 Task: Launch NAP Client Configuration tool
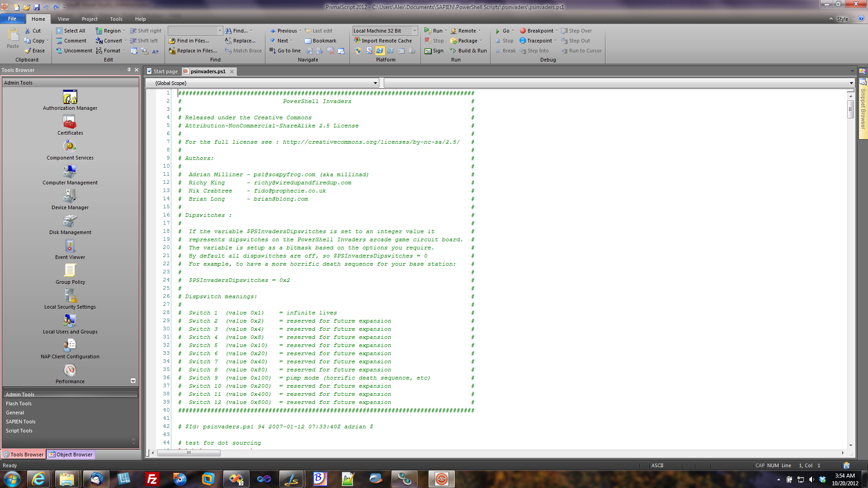(70, 349)
